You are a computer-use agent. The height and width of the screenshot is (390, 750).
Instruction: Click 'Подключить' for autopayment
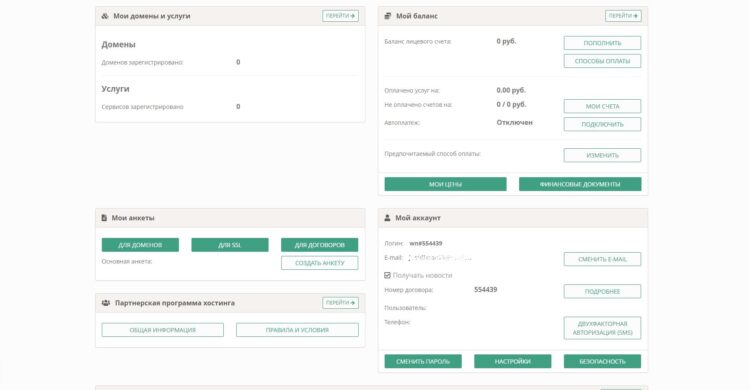602,124
